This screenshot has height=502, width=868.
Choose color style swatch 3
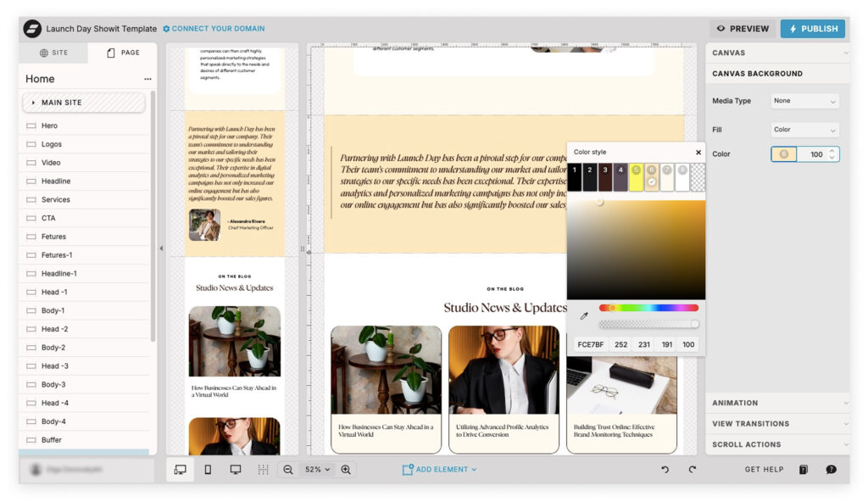point(605,177)
